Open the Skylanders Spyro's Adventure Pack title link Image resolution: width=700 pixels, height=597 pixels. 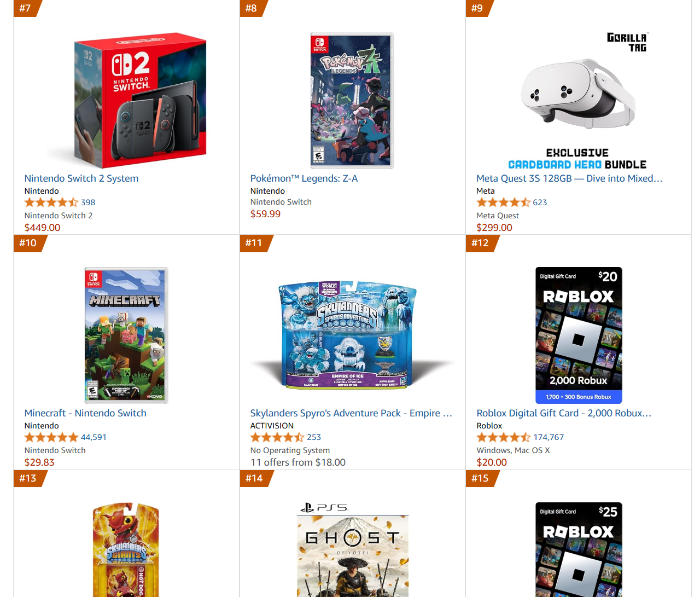coord(351,413)
